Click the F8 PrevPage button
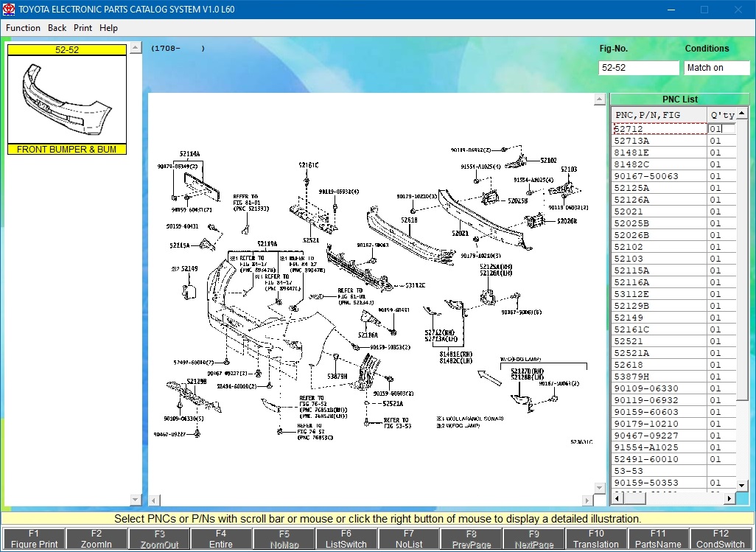Viewport: 756px width, 552px height. coord(471,539)
